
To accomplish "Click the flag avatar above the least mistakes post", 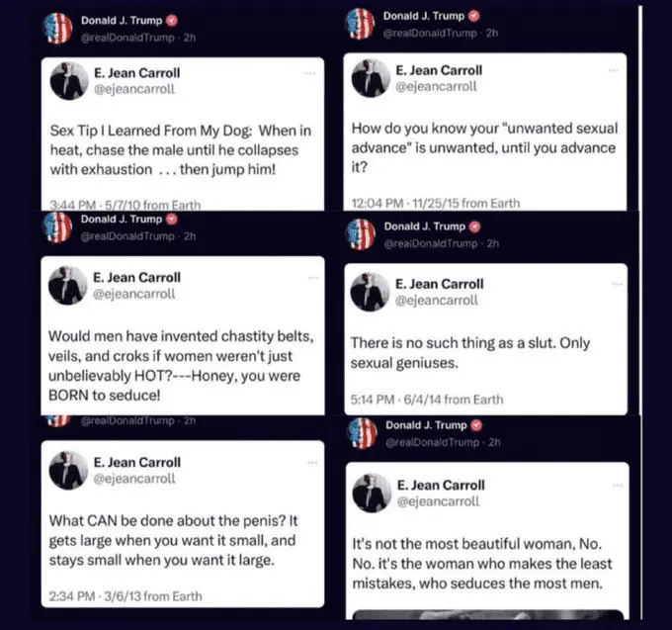I will [x=363, y=432].
